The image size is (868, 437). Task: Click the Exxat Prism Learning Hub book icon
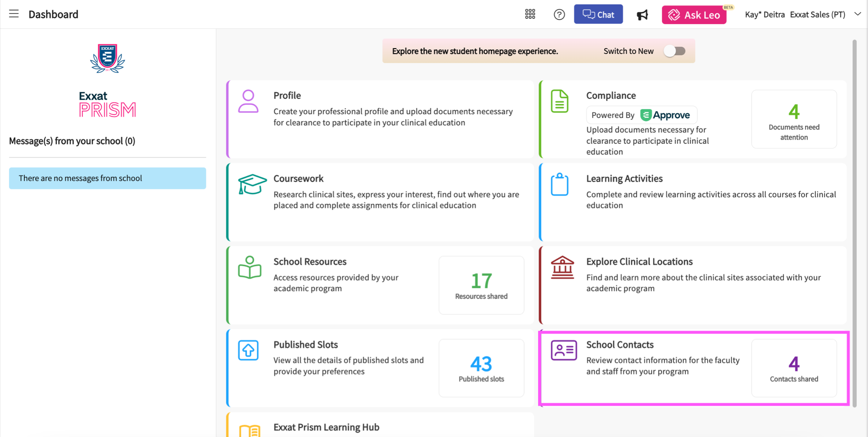tap(250, 431)
